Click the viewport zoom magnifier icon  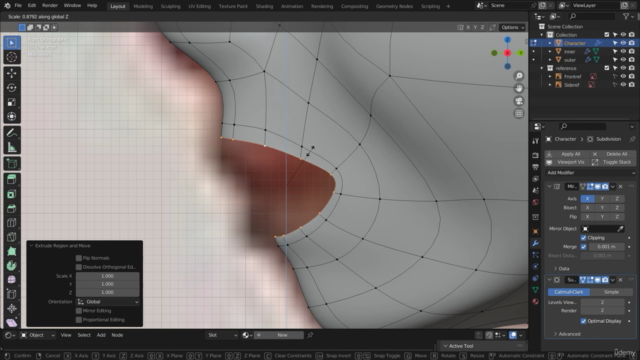point(519,76)
